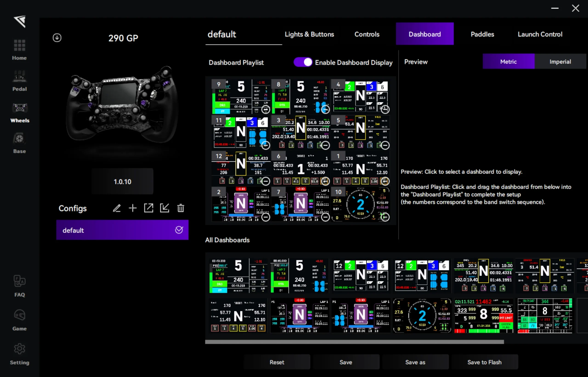Remove dashboard 9 from playlist

coord(266,109)
